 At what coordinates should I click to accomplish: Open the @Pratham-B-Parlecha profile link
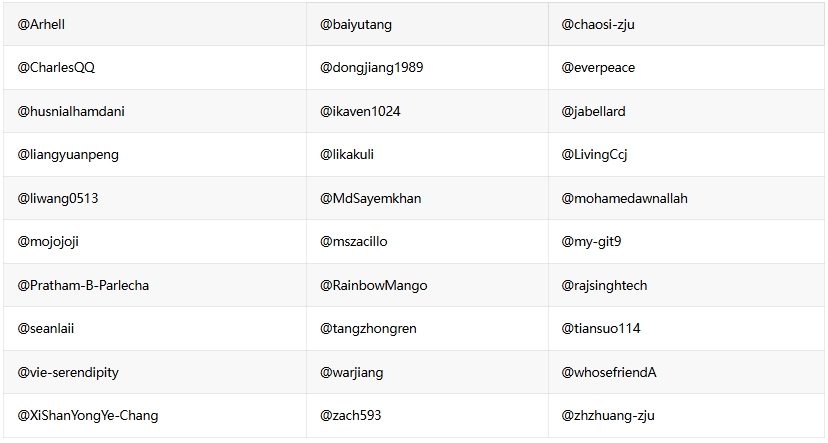coord(83,285)
